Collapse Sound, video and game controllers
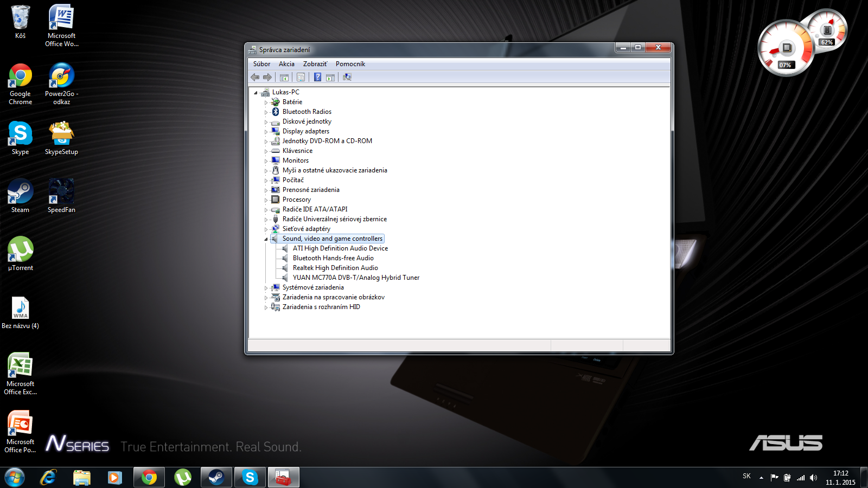Screen dimensions: 868x488 (x=266, y=239)
